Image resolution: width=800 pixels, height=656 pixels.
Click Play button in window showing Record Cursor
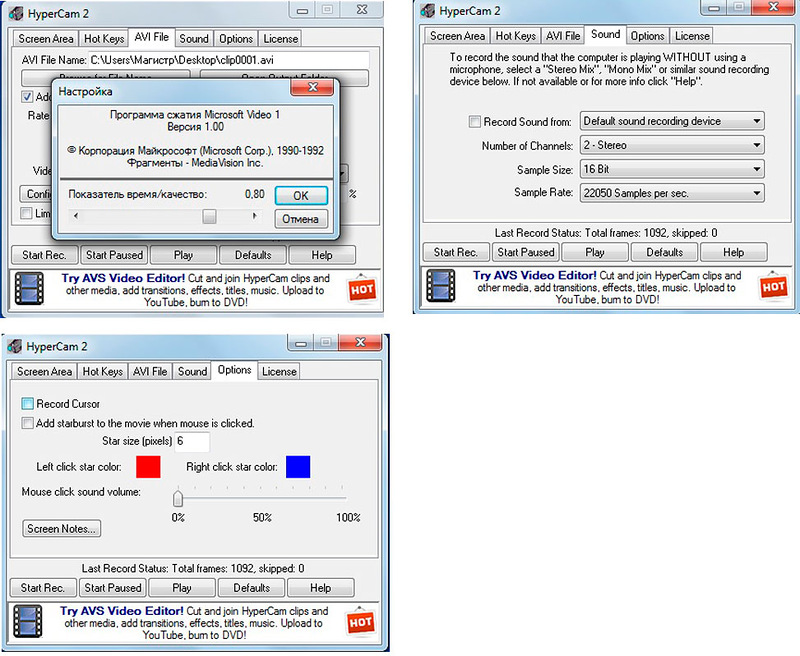tap(182, 588)
